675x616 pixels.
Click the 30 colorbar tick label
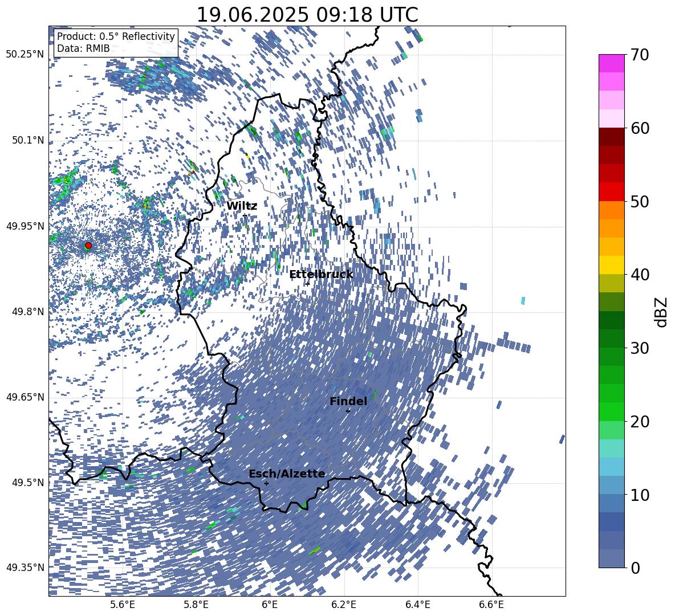(640, 348)
